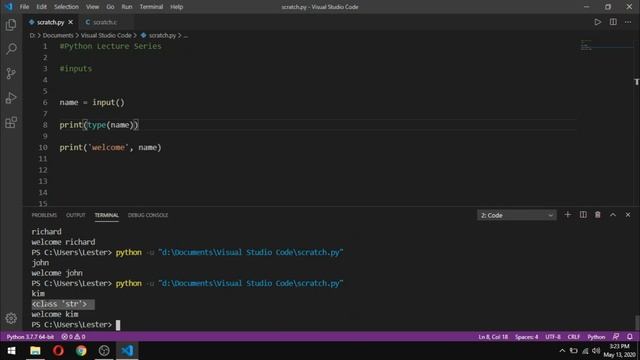
Task: Click code line 6 'name = input()'
Action: pos(92,102)
